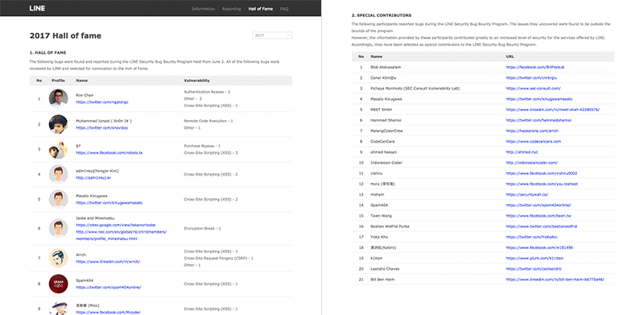
Task: Open Leandro Chaves' Twitter link
Action: pos(533,269)
